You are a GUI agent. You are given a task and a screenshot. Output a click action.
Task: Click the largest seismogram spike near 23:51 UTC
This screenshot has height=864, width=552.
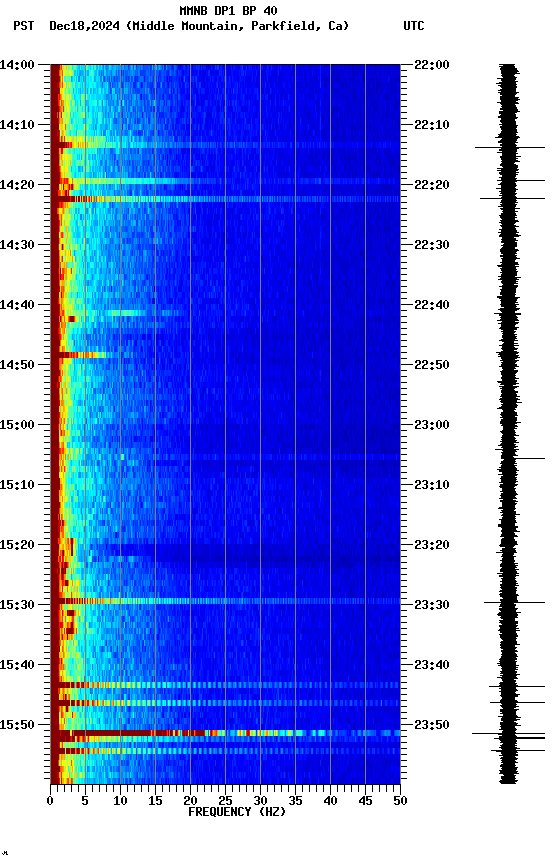click(x=508, y=733)
